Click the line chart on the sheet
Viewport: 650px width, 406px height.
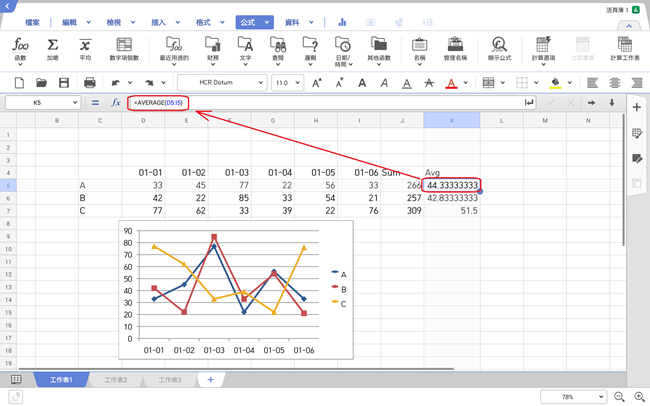[236, 290]
